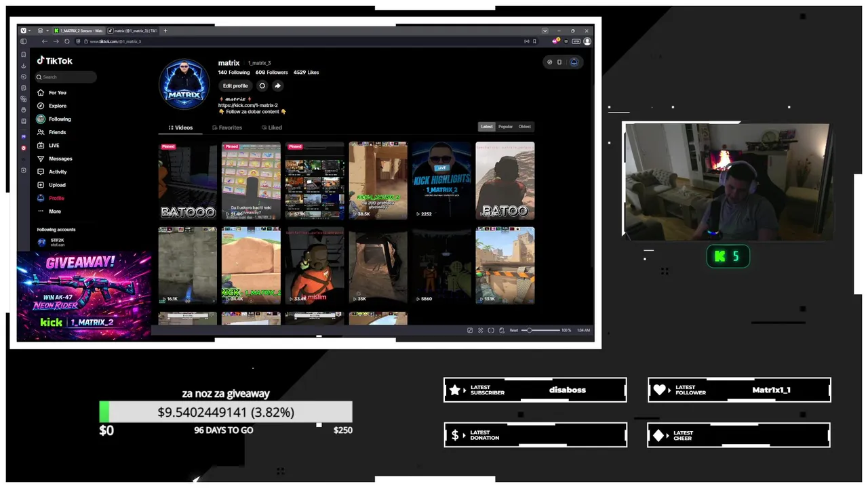Open the Friends section
The image size is (868, 488).
tap(52, 132)
